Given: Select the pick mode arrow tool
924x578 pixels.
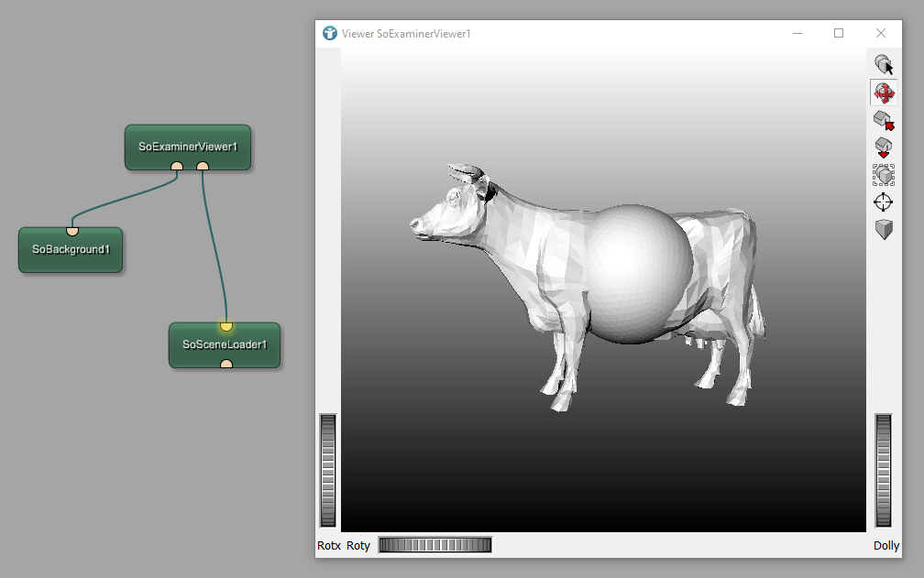Looking at the screenshot, I should click(x=884, y=65).
